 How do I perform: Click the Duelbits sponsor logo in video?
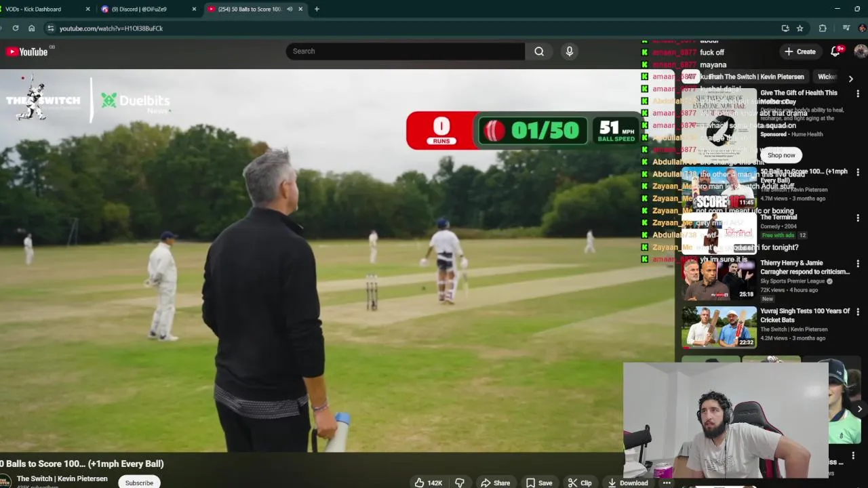(136, 102)
